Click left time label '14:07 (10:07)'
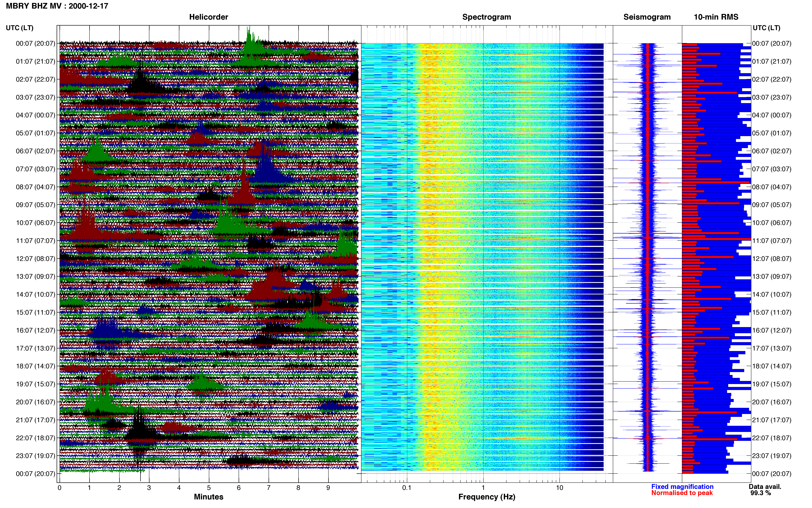Image resolution: width=812 pixels, height=508 pixels. [x=36, y=295]
